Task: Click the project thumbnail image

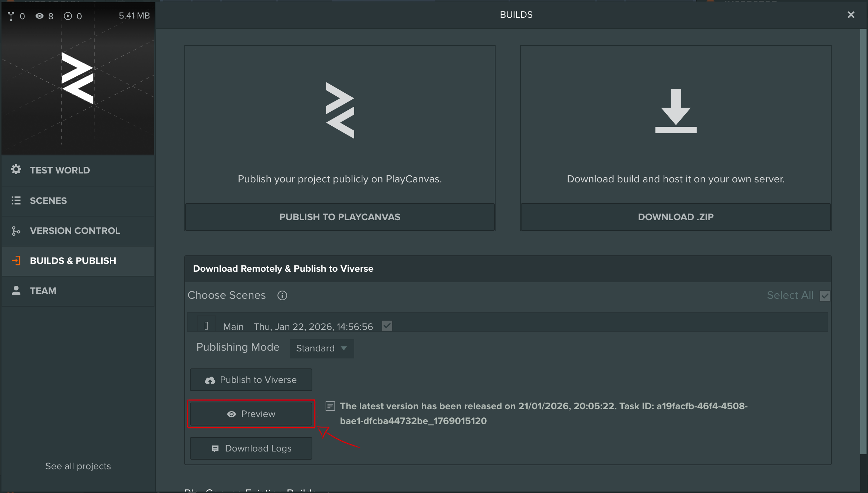Action: pyautogui.click(x=78, y=85)
